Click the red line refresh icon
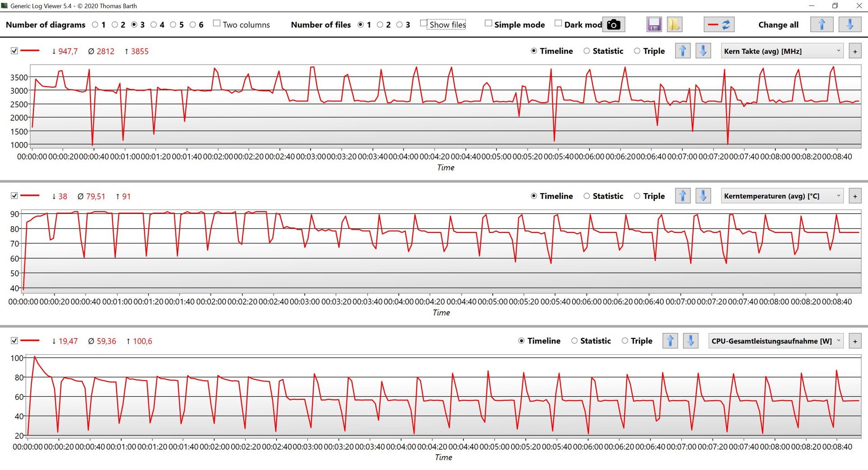This screenshot has height=470, width=868. coord(719,24)
